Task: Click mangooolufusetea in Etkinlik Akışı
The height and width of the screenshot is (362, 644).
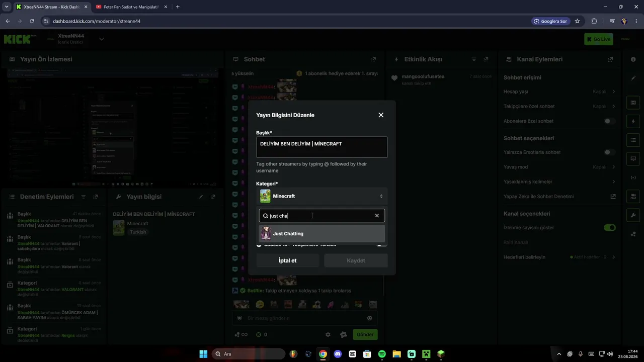Action: pyautogui.click(x=423, y=76)
